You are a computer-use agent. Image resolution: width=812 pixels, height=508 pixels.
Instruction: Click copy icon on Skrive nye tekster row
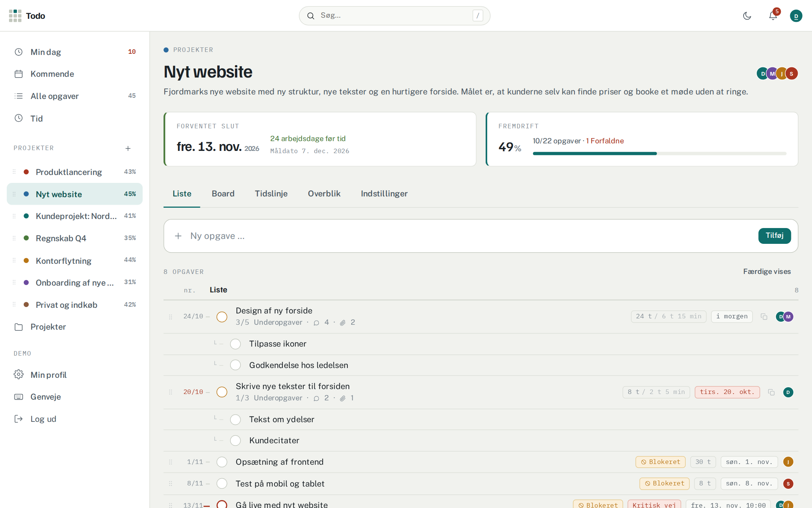[771, 392]
